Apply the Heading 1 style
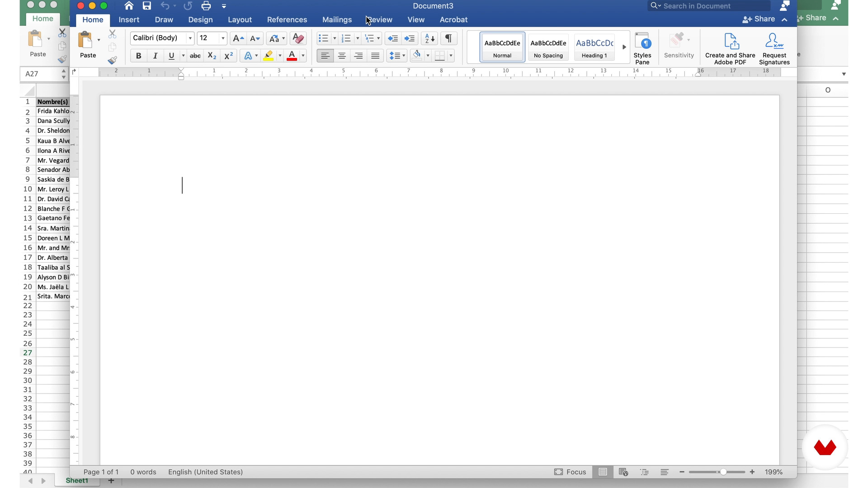This screenshot has height=488, width=868. [594, 47]
